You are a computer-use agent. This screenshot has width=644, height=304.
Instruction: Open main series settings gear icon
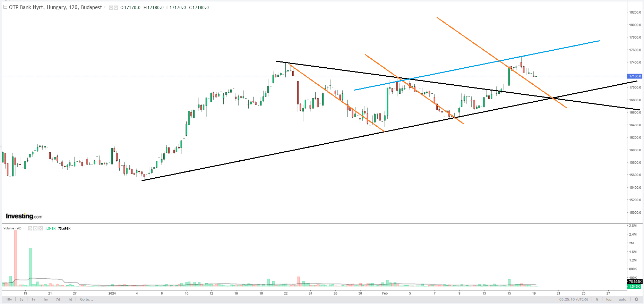(x=116, y=8)
